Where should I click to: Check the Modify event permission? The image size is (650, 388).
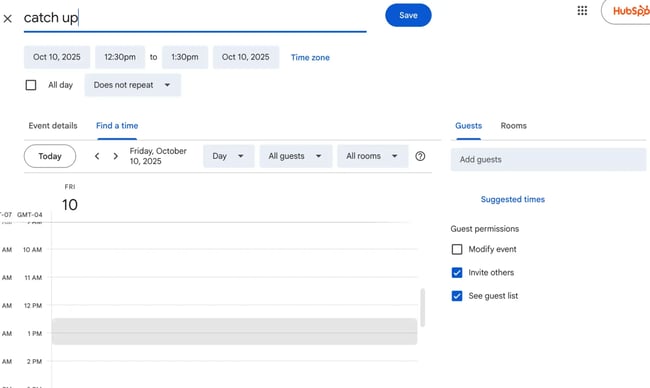point(457,249)
